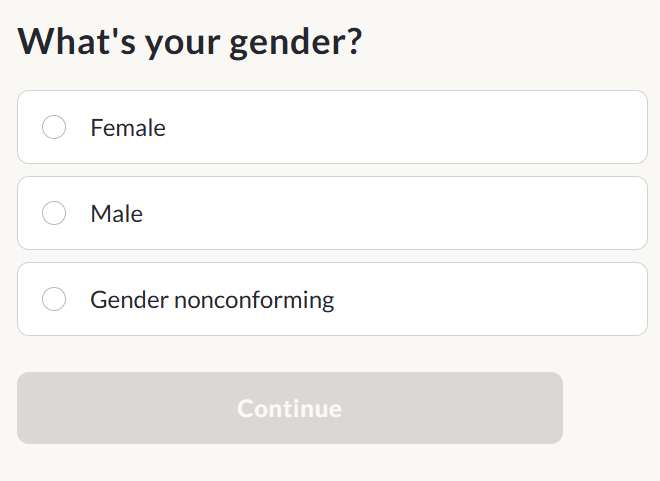Click the greyed-out "Continue" text
The image size is (660, 481).
290,408
